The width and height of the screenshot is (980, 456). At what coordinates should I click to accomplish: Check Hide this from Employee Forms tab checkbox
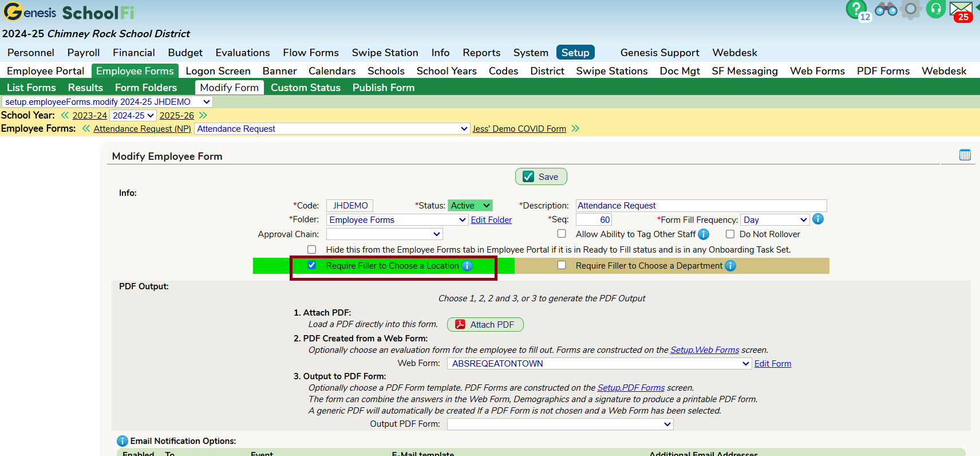coord(311,249)
